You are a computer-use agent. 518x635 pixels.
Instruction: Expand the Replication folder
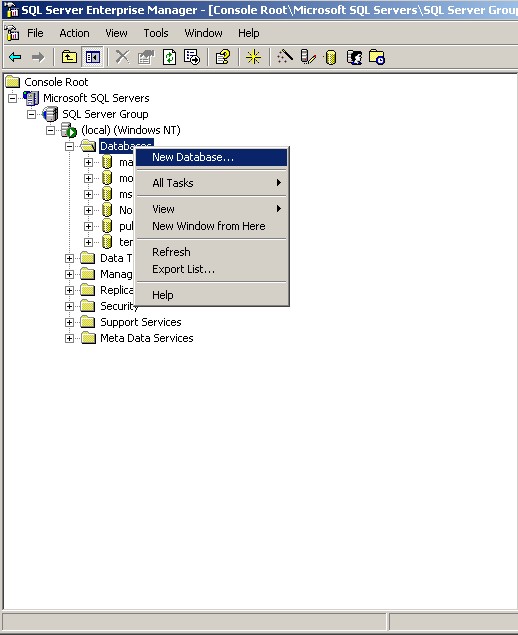[x=70, y=290]
